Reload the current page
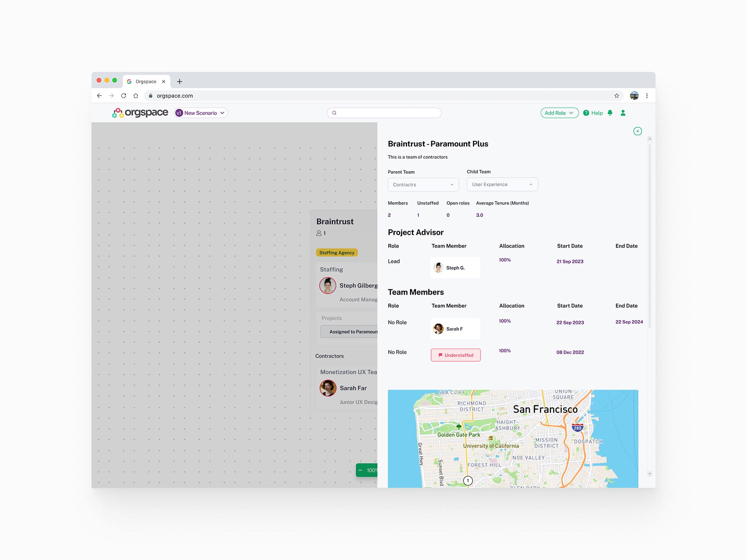Image resolution: width=747 pixels, height=560 pixels. pyautogui.click(x=124, y=96)
